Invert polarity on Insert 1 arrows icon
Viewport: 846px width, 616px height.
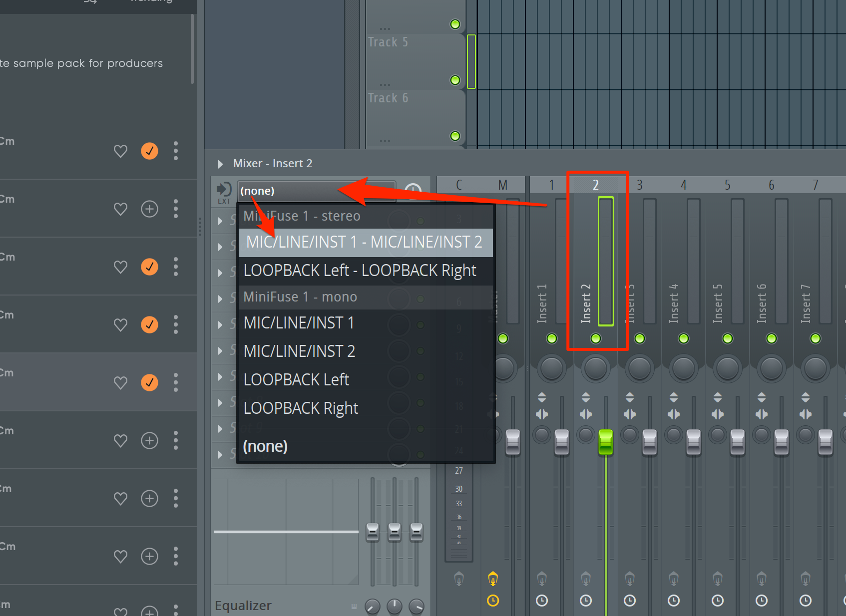point(542,397)
